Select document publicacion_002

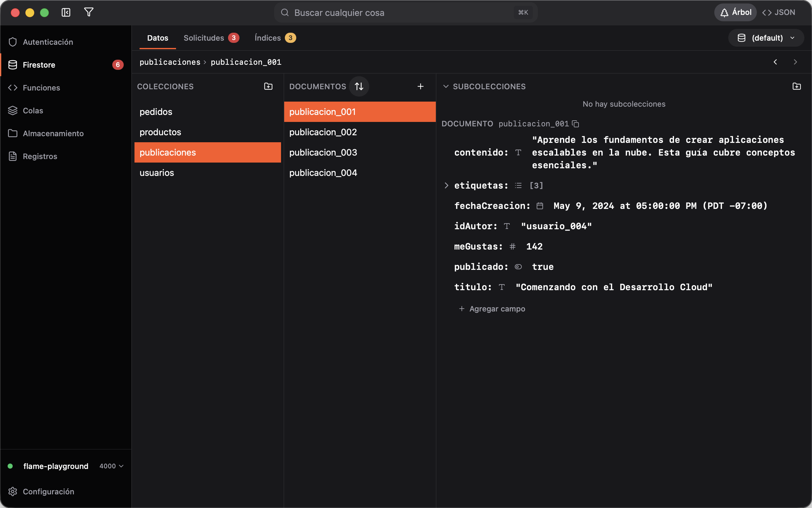point(360,132)
